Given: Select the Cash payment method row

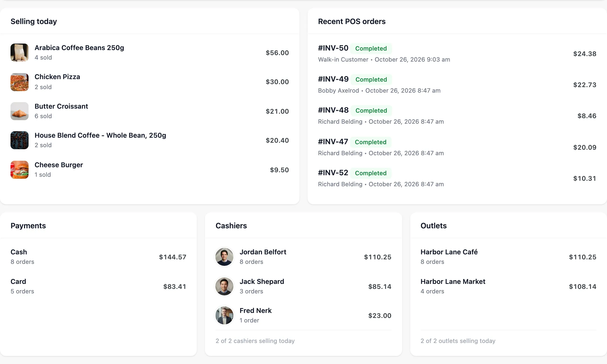Looking at the screenshot, I should [98, 257].
